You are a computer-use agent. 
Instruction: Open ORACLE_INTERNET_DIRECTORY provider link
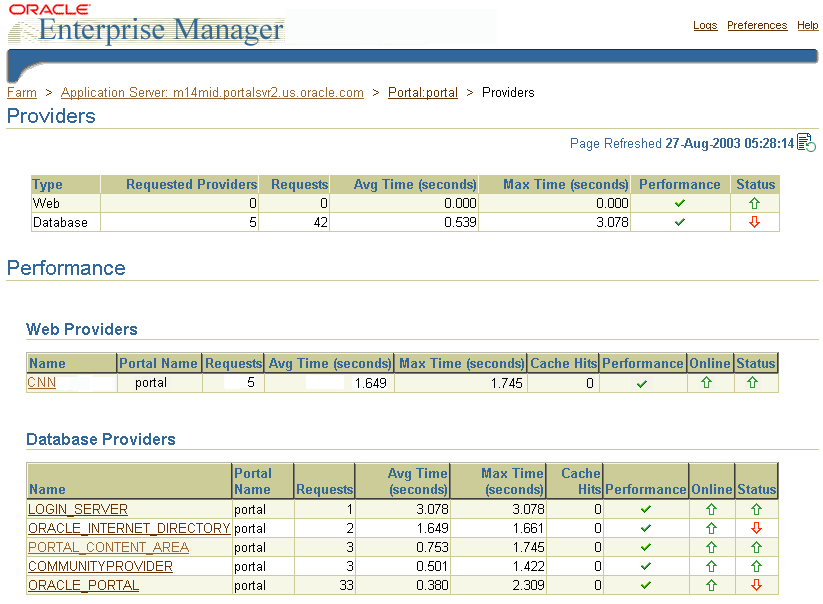[129, 528]
